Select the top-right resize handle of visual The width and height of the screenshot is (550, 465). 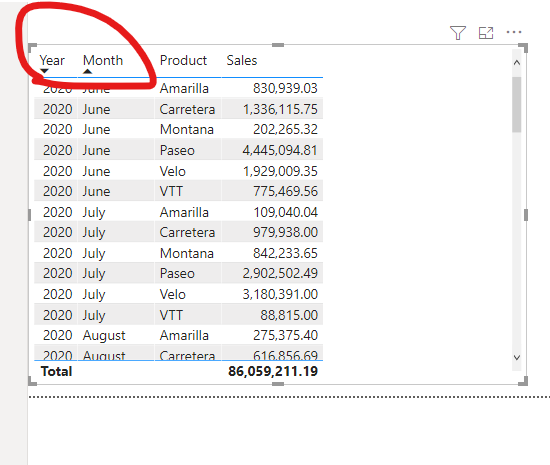point(523,48)
